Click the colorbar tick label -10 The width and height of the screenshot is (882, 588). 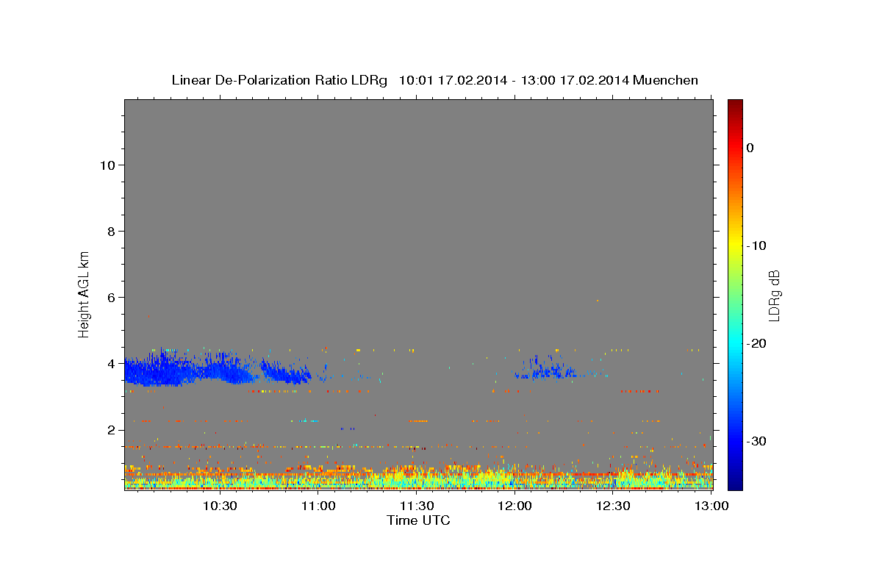point(757,245)
